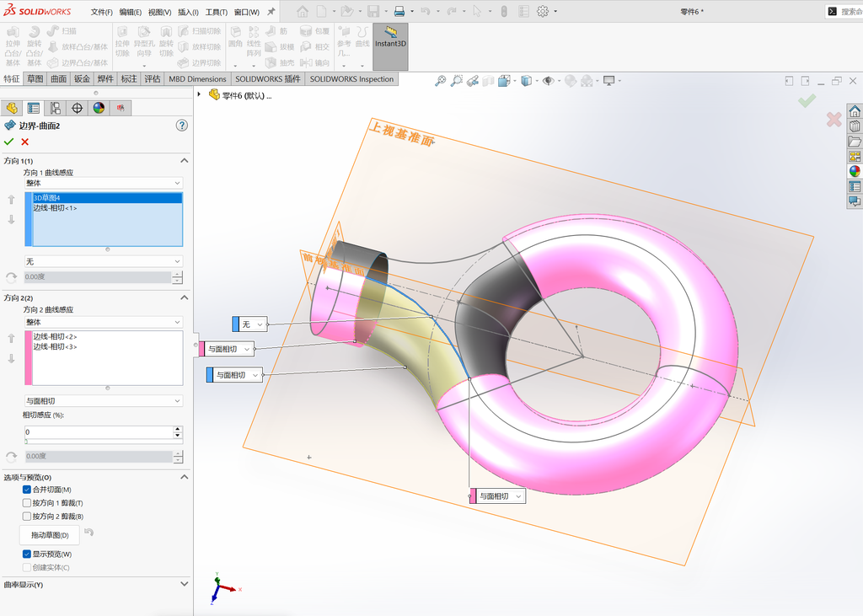Viewport: 863px width, 616px height.
Task: Enable the 按方向 2 剪裁 checkbox
Action: coord(26,517)
